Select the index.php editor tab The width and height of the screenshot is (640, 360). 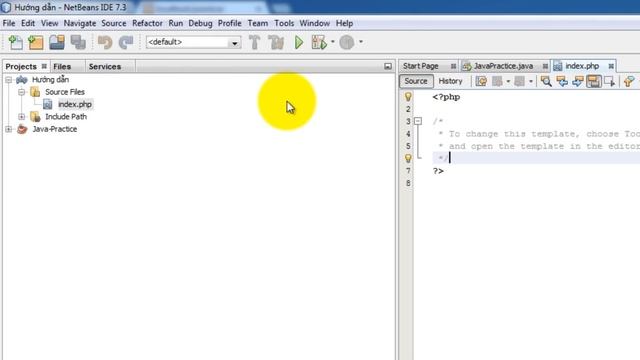582,66
